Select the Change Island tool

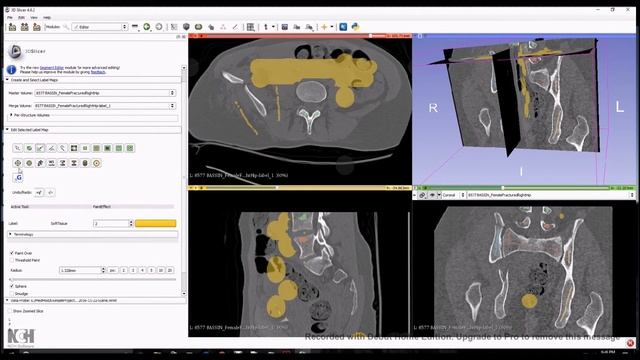tap(107, 148)
